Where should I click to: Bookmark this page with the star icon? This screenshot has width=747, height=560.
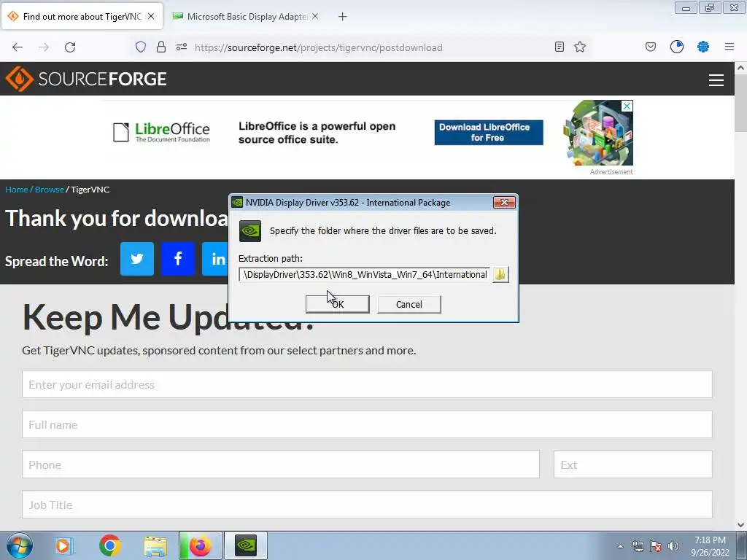coord(580,47)
